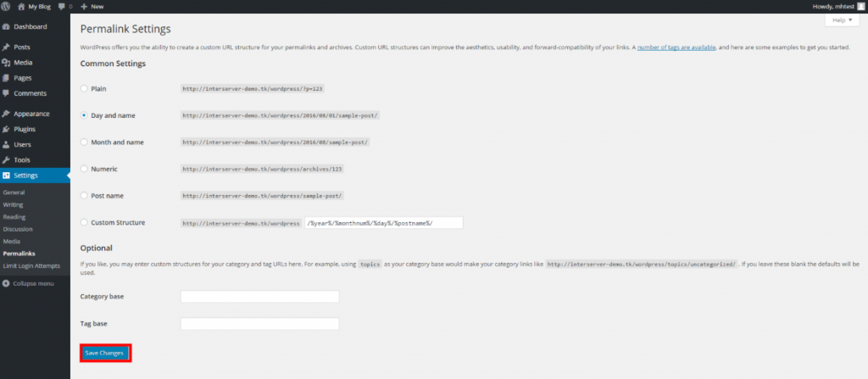
Task: Click the Appearance paintbrush icon
Action: (x=6, y=114)
